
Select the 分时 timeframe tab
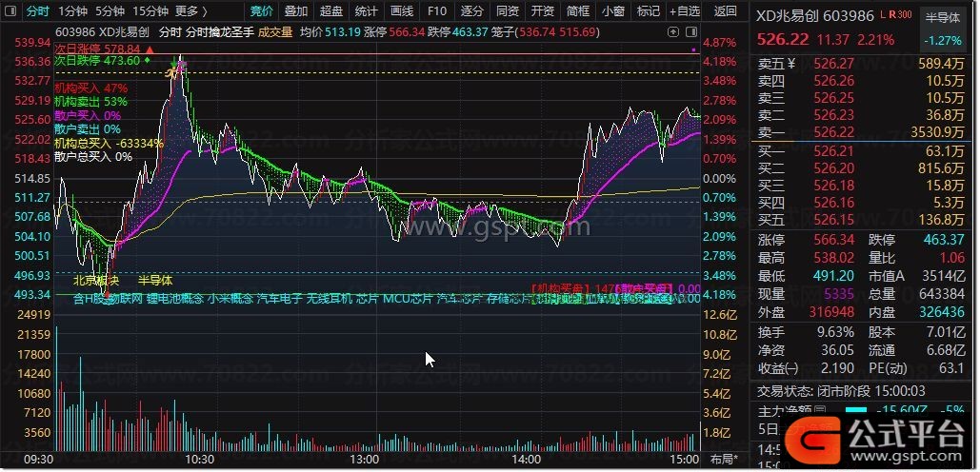[38, 10]
